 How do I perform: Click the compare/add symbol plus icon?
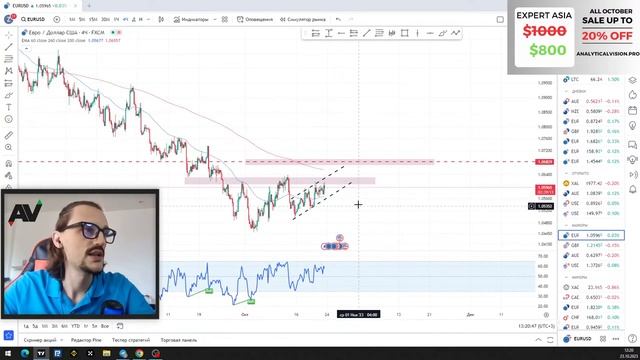tap(57, 19)
